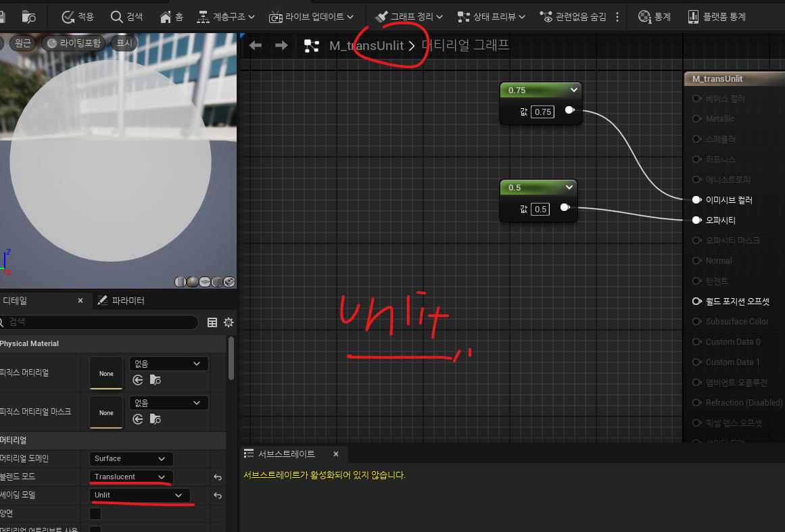
Task: Browse to the 피직스 머티리얼 마스크 asset with its folder icon
Action: tap(156, 419)
